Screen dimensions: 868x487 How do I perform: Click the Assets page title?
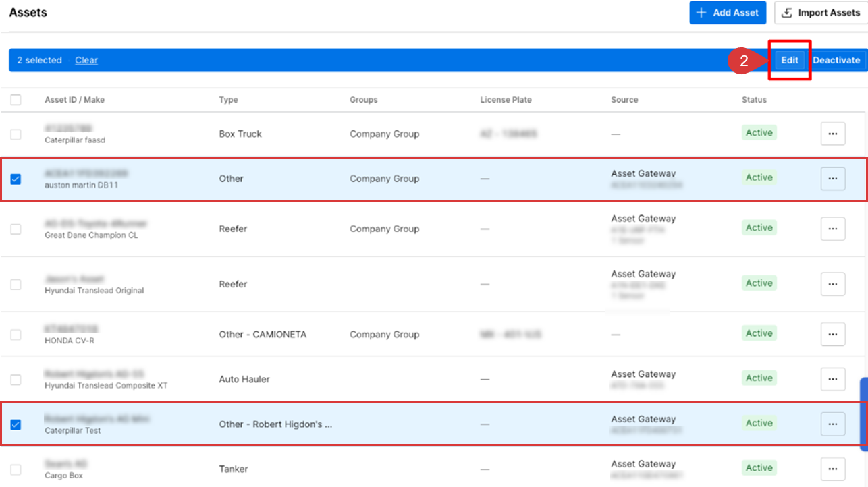[28, 12]
